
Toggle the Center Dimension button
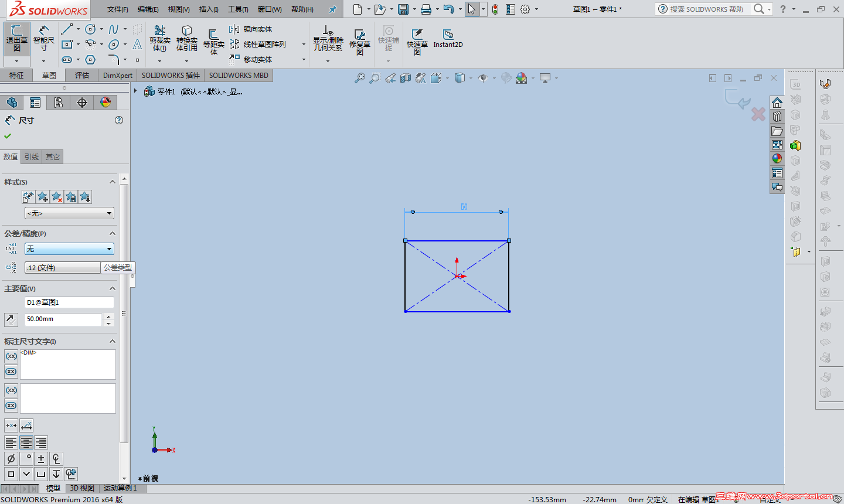point(11,425)
